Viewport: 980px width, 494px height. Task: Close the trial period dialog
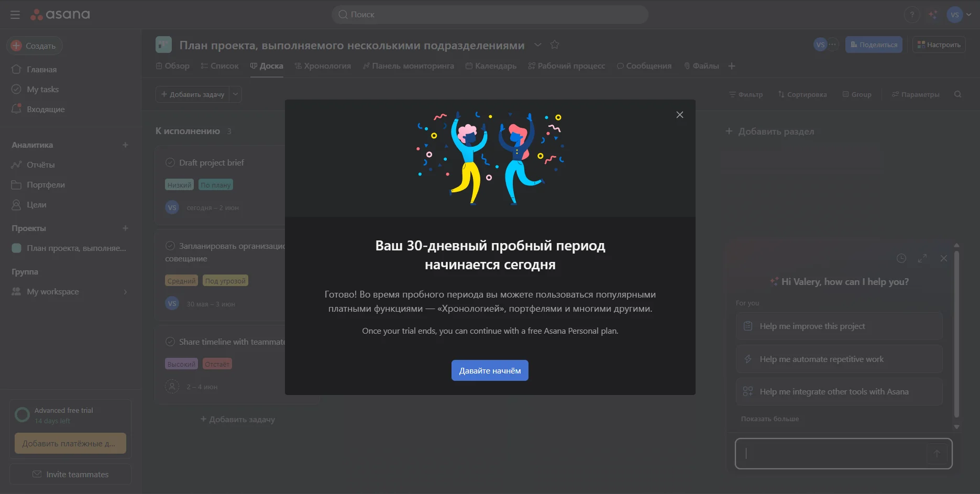pos(680,115)
